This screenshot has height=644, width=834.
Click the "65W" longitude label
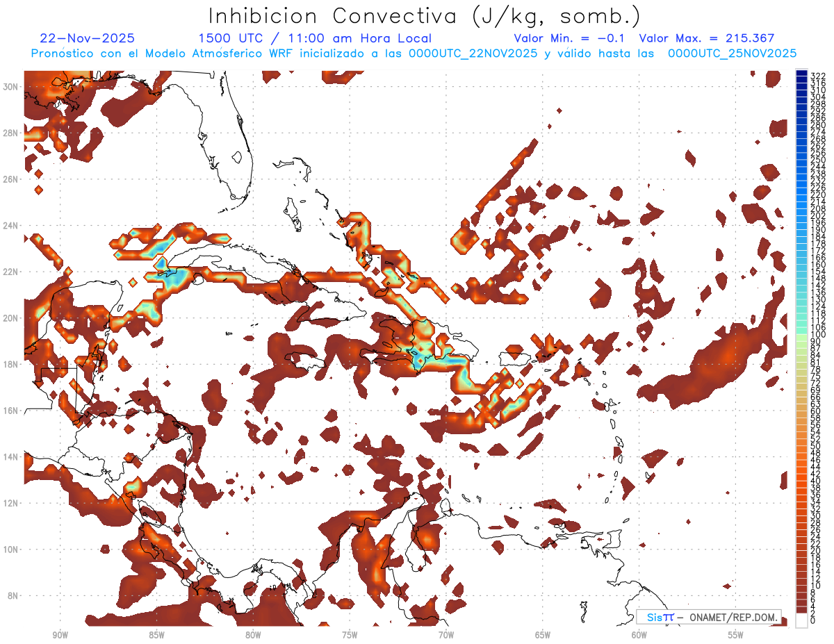point(543,635)
